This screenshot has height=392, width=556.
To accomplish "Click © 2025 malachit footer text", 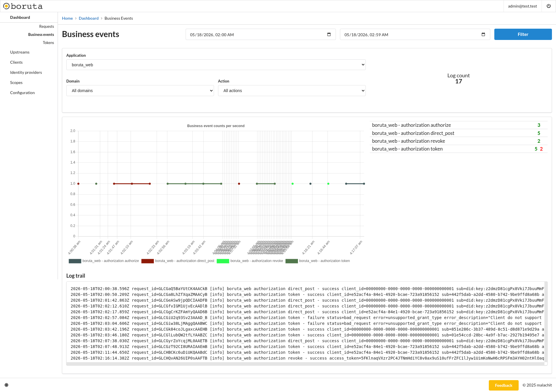I will (x=537, y=385).
